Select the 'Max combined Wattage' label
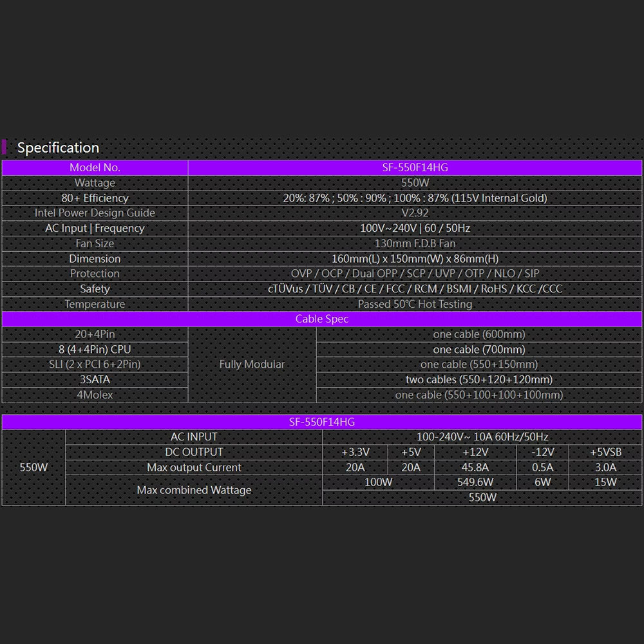Image resolution: width=644 pixels, height=644 pixels. click(x=194, y=490)
